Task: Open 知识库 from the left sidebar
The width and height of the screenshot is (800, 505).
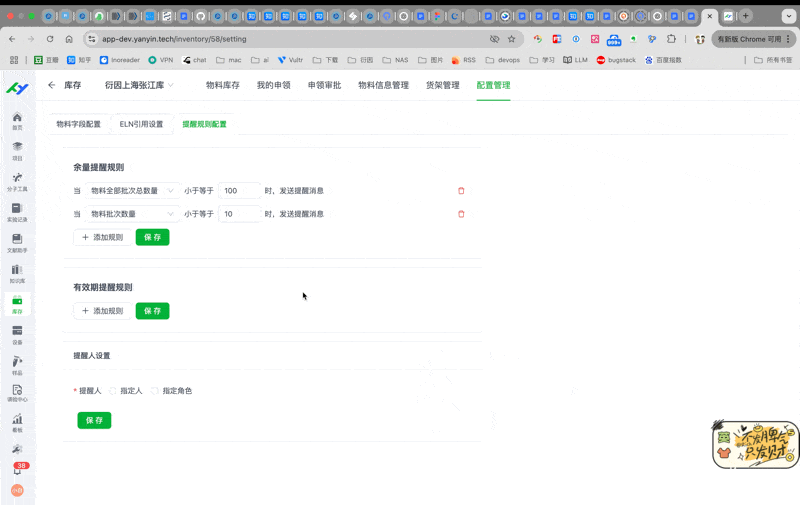Action: pyautogui.click(x=17, y=271)
